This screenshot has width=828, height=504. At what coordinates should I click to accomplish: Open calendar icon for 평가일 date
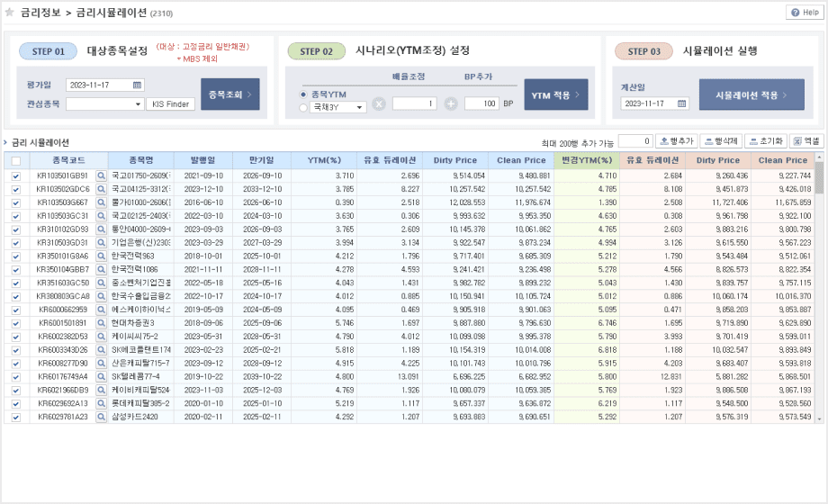[138, 85]
